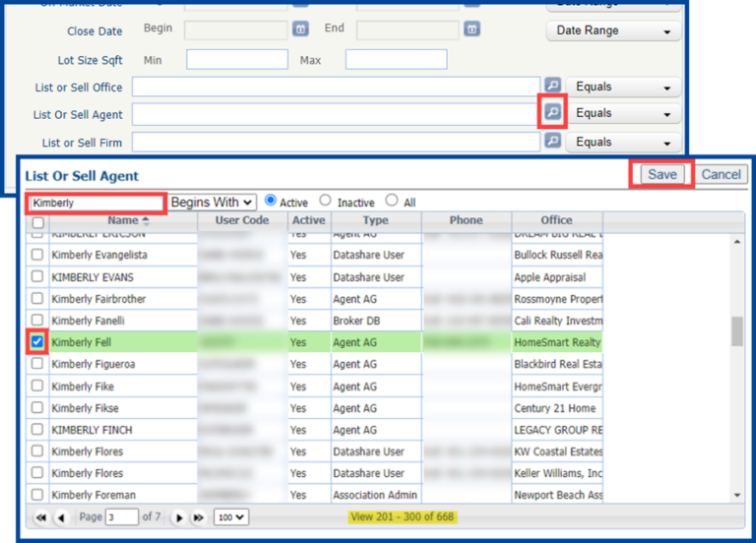Viewport: 756px width, 543px height.
Task: Click the Close Date End field
Action: 408,30
